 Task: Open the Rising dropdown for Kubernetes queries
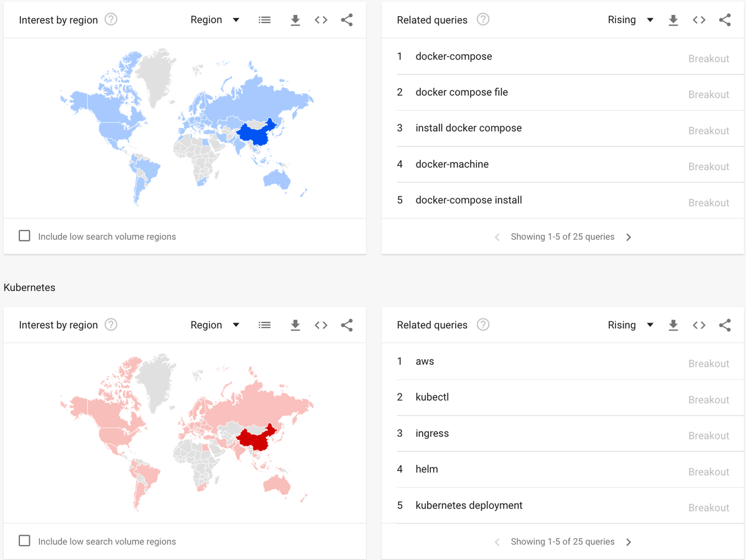(x=631, y=324)
